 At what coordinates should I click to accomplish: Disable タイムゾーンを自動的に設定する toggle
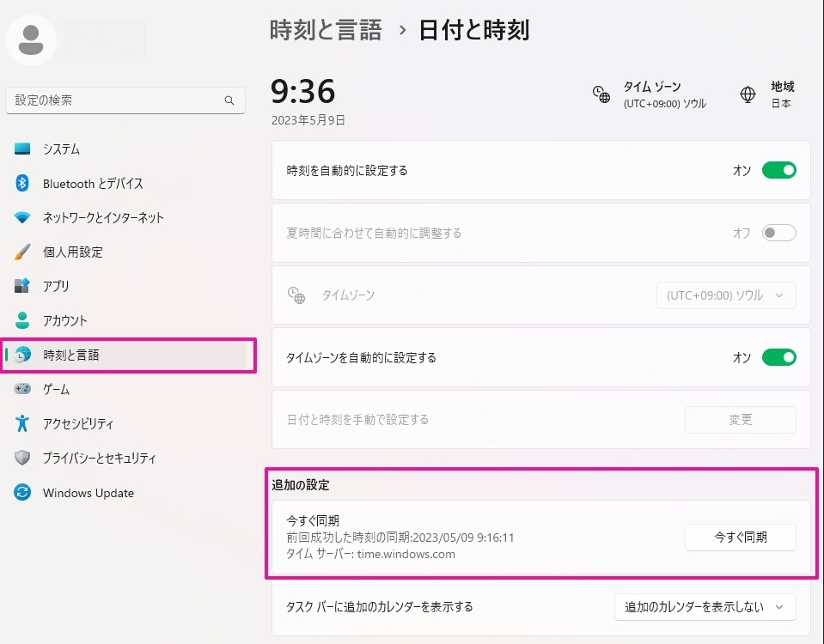tap(778, 357)
